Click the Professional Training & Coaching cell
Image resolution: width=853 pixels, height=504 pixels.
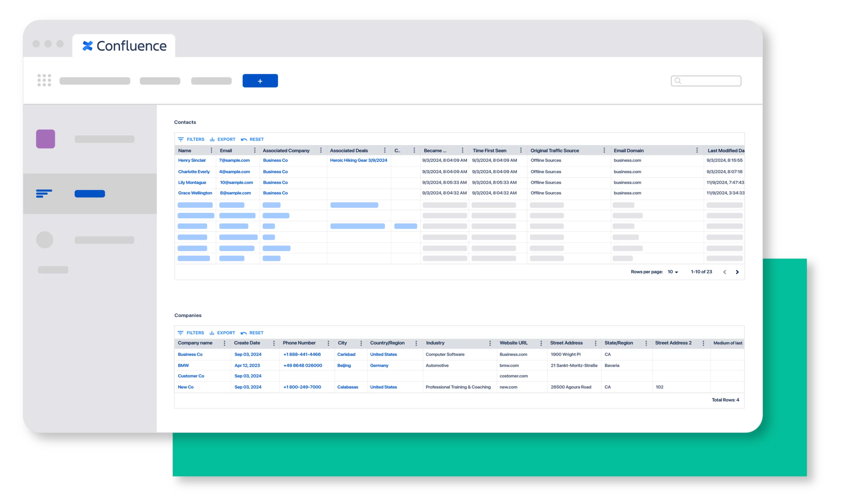[458, 387]
